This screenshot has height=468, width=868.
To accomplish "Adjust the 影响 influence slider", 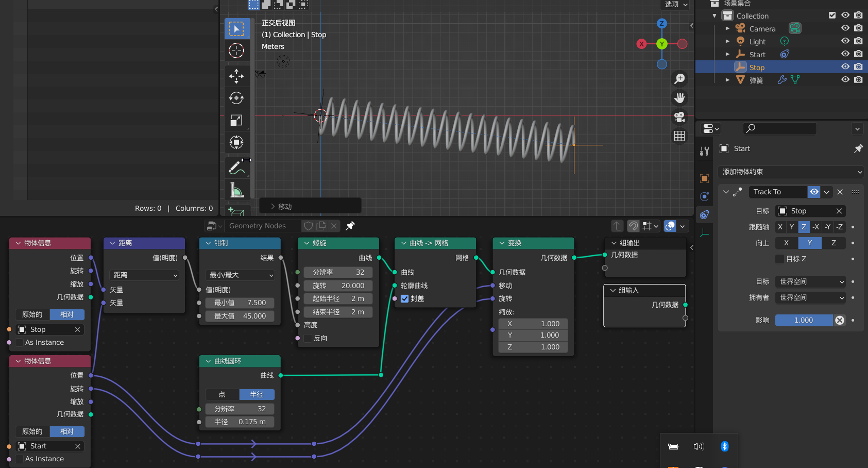I will [x=804, y=320].
